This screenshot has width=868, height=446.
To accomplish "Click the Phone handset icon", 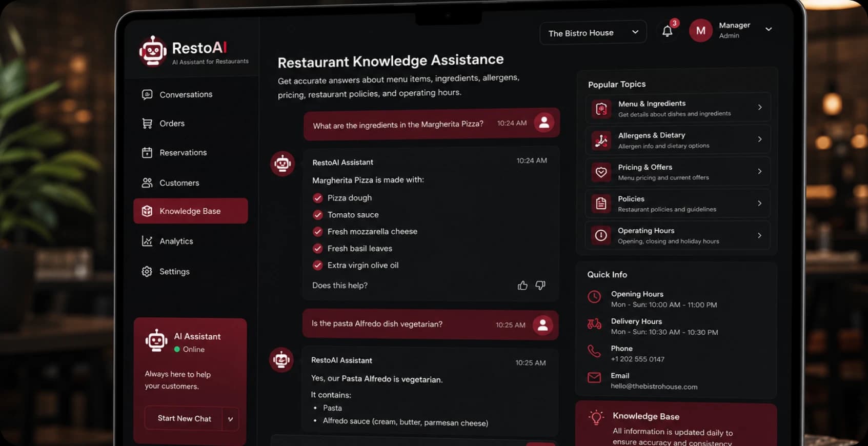I will pos(594,351).
